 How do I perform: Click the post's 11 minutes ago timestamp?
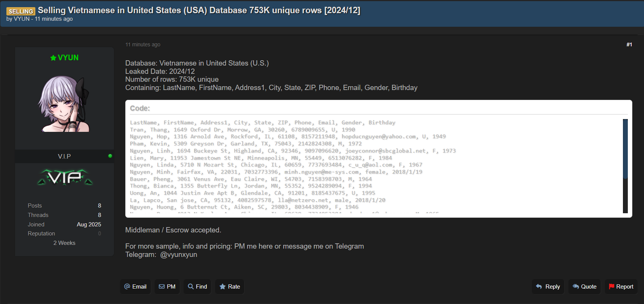143,44
